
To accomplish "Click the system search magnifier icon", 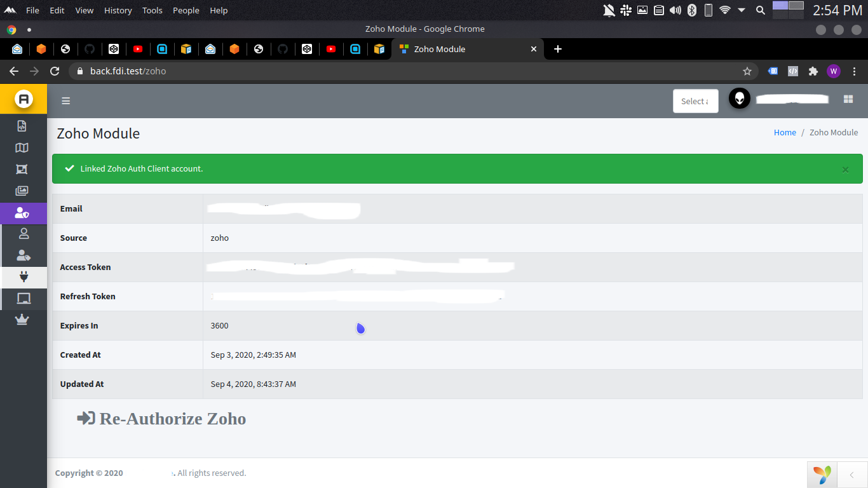I will click(760, 10).
